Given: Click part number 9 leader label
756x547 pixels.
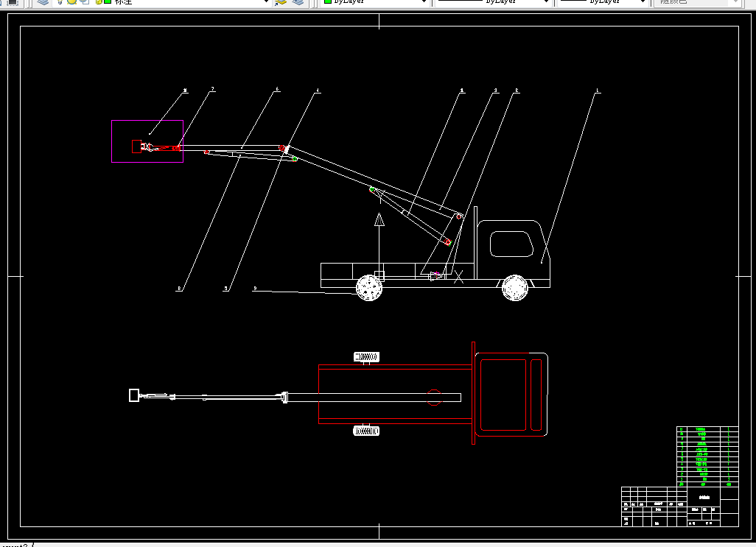Looking at the screenshot, I should click(255, 289).
